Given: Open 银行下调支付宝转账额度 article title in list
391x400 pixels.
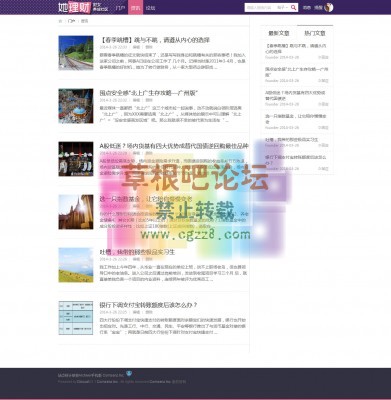Looking at the screenshot, I should (149, 305).
